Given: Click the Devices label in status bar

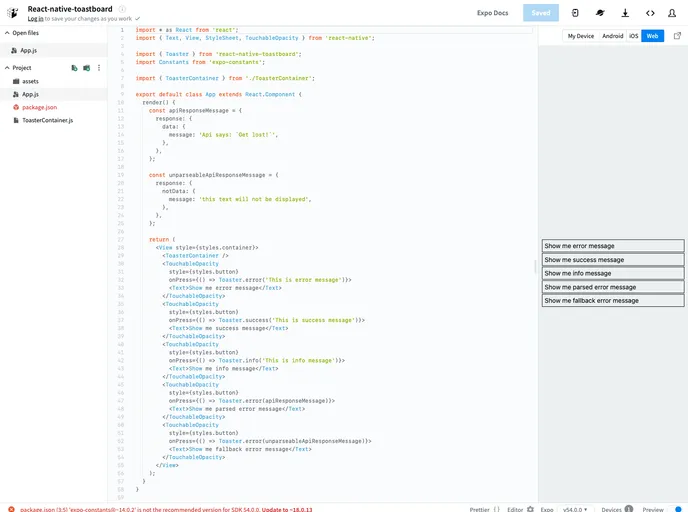Looking at the screenshot, I should (611, 509).
